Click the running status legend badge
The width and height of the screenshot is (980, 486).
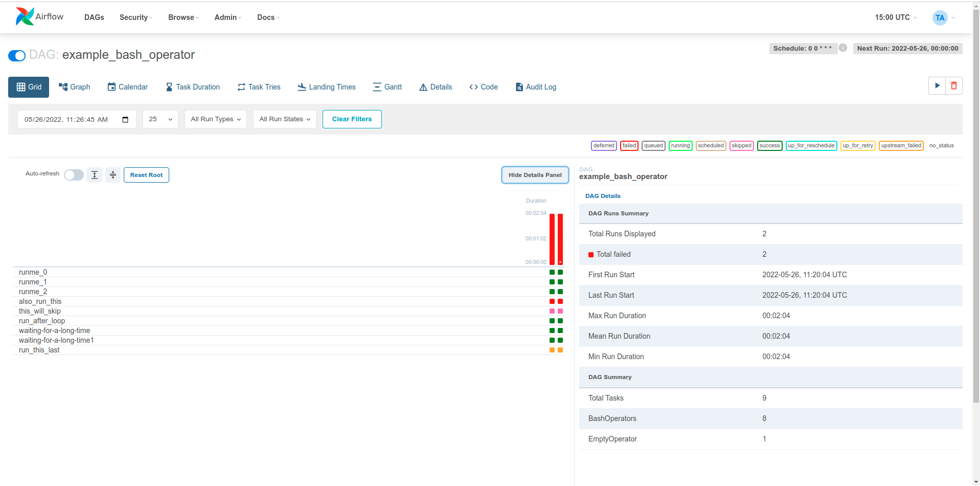[x=680, y=146]
